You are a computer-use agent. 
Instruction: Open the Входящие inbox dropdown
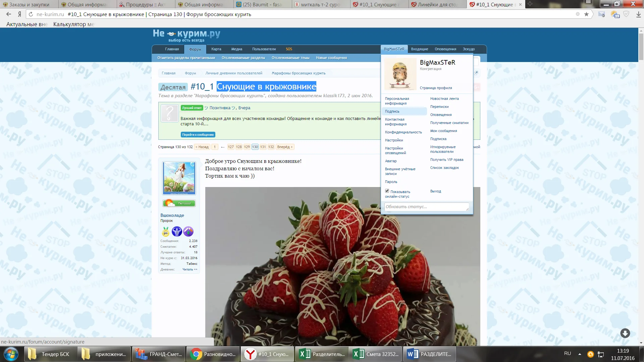point(419,49)
